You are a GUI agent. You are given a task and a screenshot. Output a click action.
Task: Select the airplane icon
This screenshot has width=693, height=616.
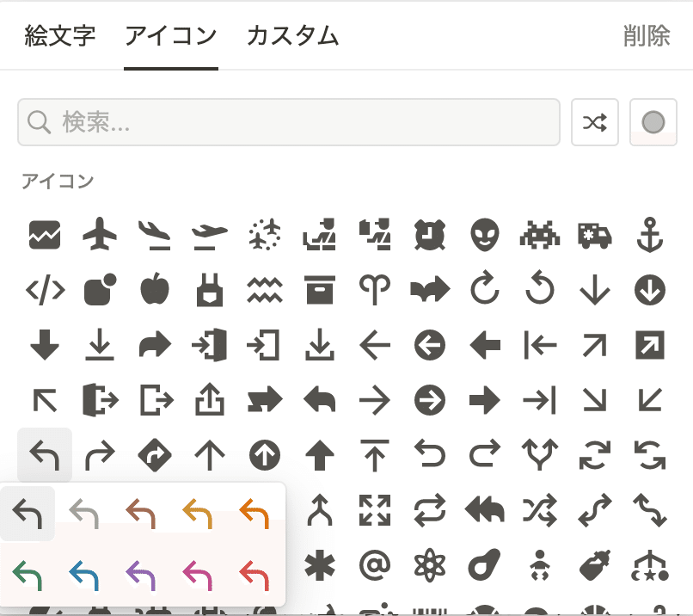click(99, 235)
